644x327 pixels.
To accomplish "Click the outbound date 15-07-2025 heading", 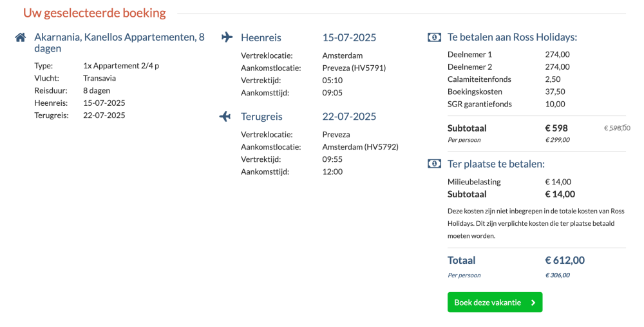I will [x=349, y=37].
